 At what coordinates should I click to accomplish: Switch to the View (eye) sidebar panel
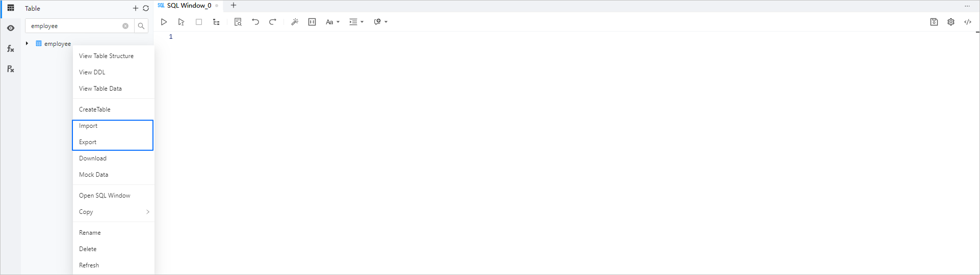pyautogui.click(x=10, y=28)
